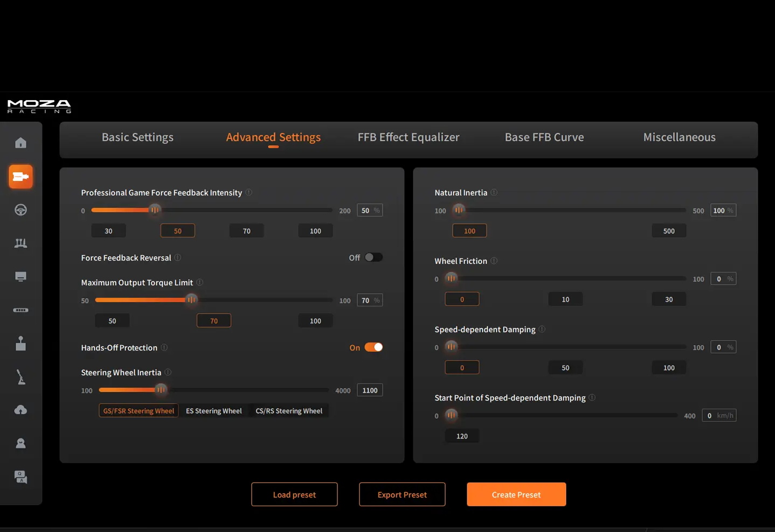Open the pedals settings icon
The image size is (775, 532).
[x=20, y=243]
